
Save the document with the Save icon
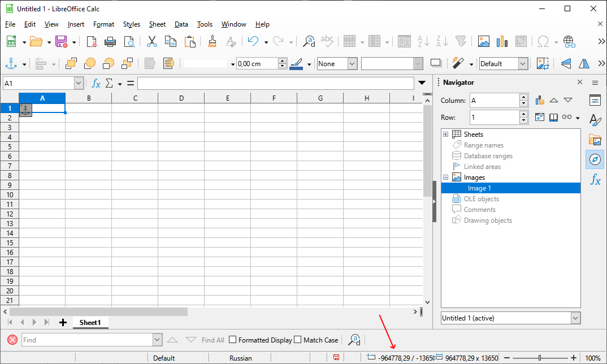tap(61, 41)
